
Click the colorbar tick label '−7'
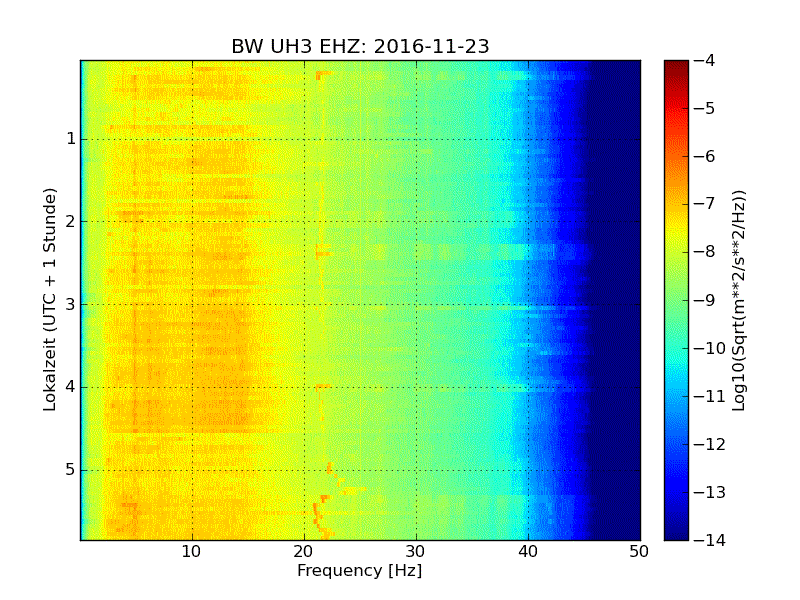tap(705, 204)
